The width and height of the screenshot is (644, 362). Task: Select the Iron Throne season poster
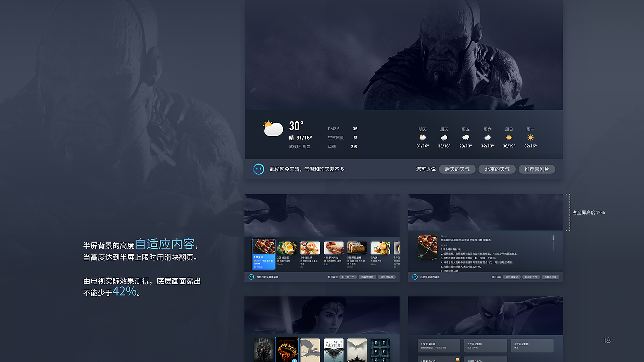tap(263, 350)
